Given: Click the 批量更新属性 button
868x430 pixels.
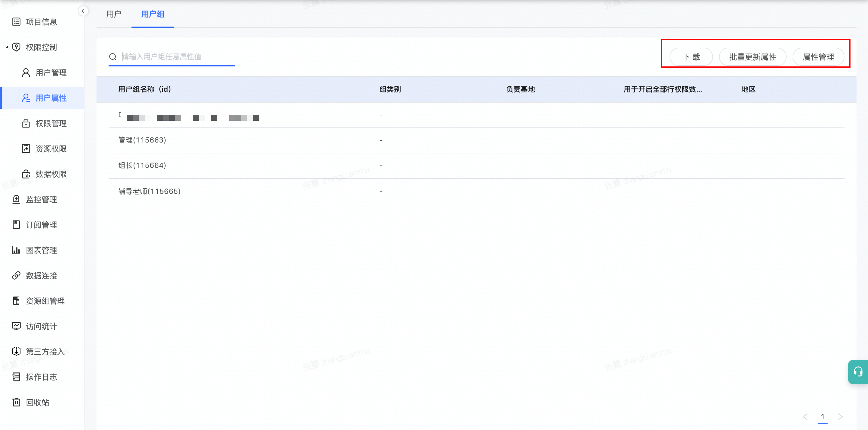Looking at the screenshot, I should [x=752, y=57].
